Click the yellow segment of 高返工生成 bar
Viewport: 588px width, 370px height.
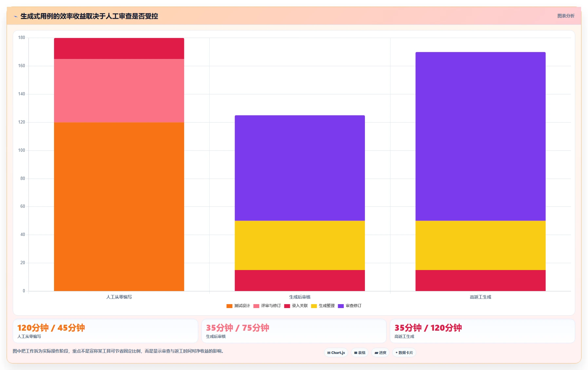481,245
